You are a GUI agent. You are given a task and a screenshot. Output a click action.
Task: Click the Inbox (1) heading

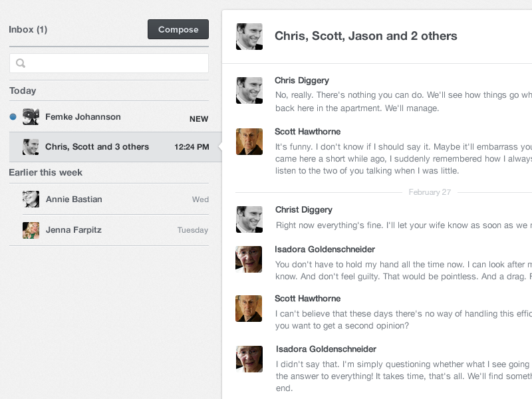(x=28, y=29)
